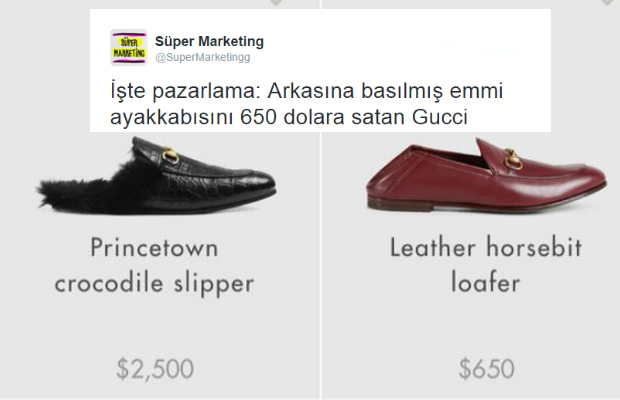Click the glossy toe of the black slipper
The height and width of the screenshot is (400, 620).
[253, 183]
